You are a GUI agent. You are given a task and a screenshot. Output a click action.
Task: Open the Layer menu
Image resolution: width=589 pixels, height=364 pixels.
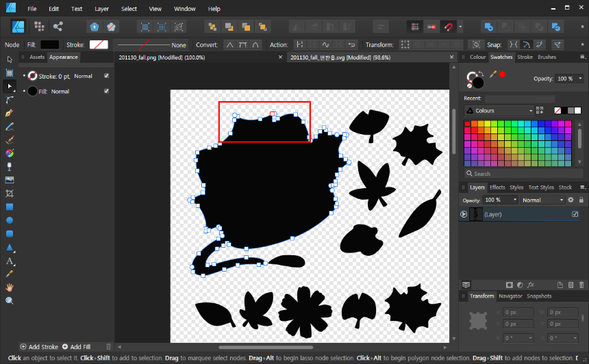point(101,9)
